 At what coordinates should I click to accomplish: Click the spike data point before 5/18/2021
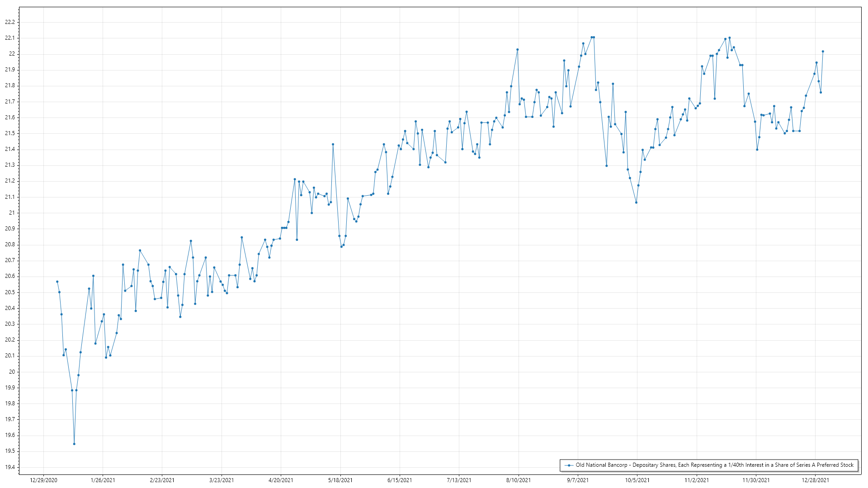coord(333,144)
